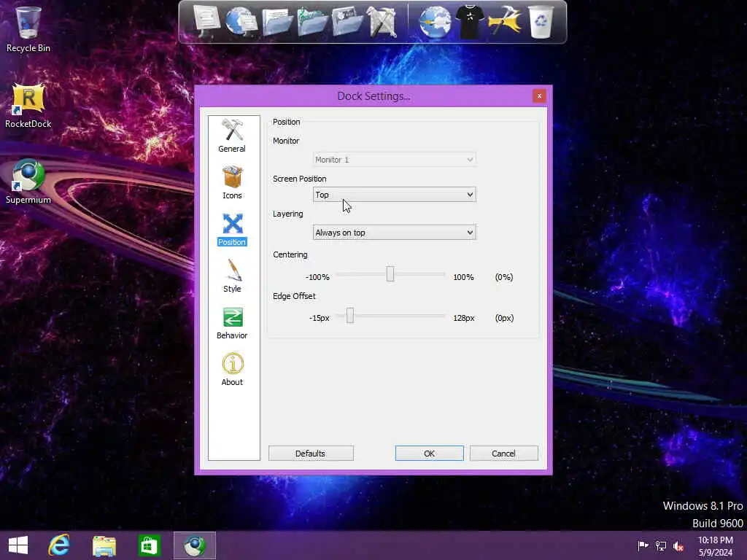Dismiss dialog with Cancel button

click(503, 454)
